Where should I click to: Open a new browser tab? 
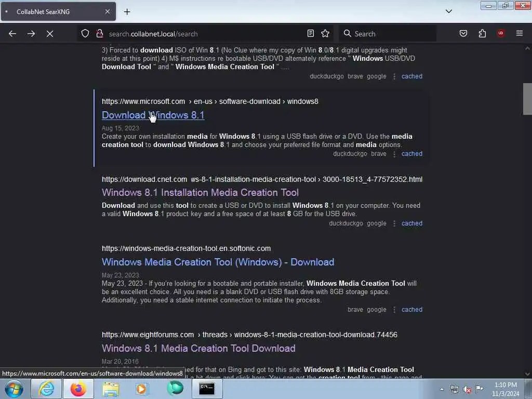127,12
